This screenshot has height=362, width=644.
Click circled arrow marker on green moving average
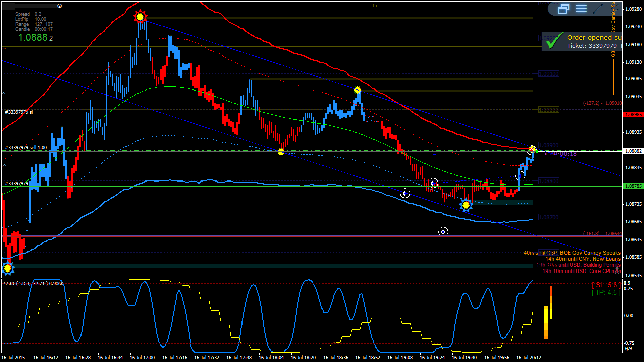[x=433, y=183]
